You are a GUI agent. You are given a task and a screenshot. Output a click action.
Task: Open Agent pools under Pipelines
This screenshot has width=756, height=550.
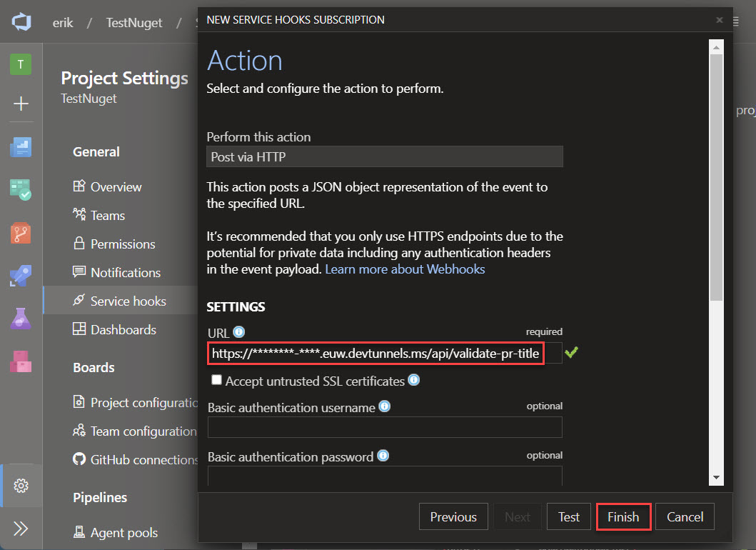point(115,532)
